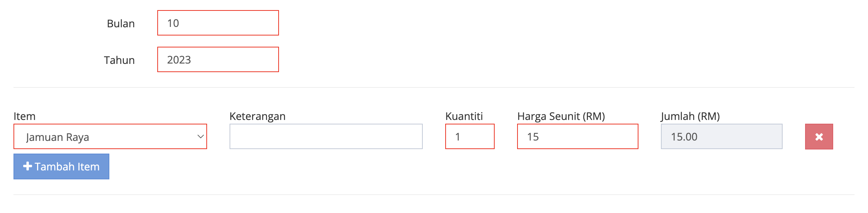The width and height of the screenshot is (868, 213).
Task: Click the Item column label
Action: pyautogui.click(x=24, y=116)
